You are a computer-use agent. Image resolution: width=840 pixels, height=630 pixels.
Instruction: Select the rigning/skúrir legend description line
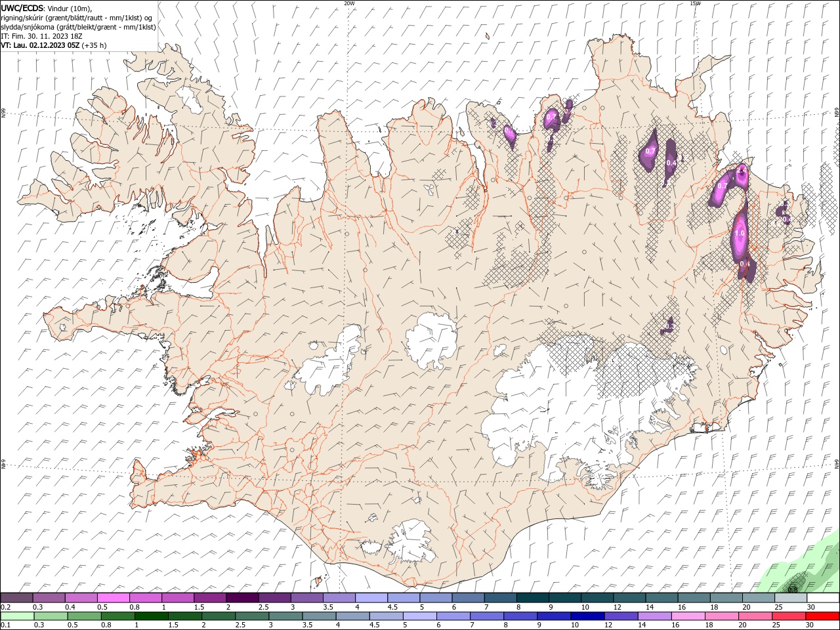77,17
